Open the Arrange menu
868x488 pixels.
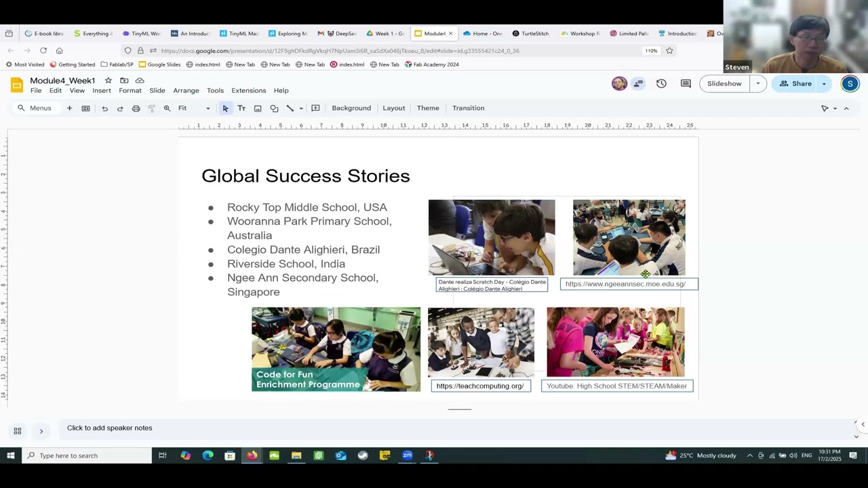(186, 91)
